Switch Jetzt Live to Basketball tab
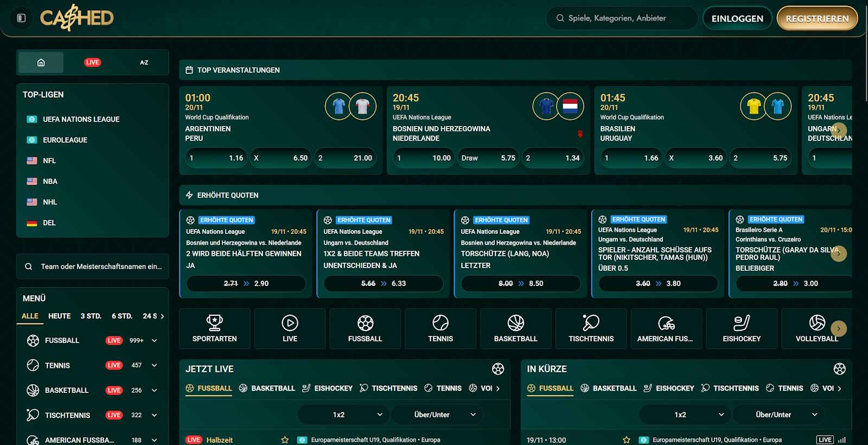The image size is (868, 445). (267, 388)
